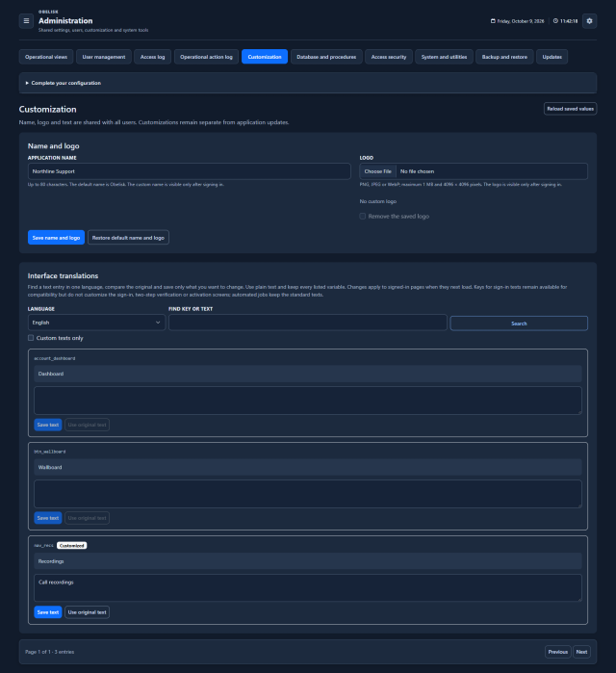Click Reload saved values button
616x673 pixels.
click(570, 109)
